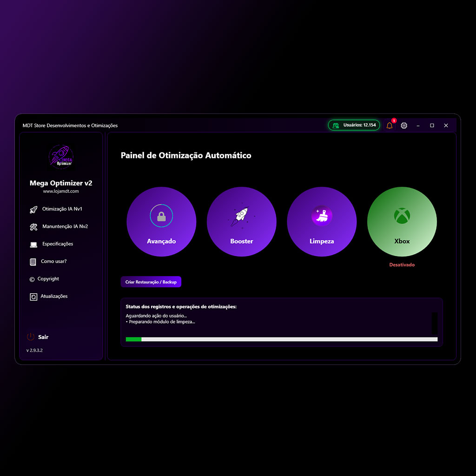This screenshot has height=476, width=476.
Task: Click the Mega Optimizer rocket logo
Action: coord(61,158)
